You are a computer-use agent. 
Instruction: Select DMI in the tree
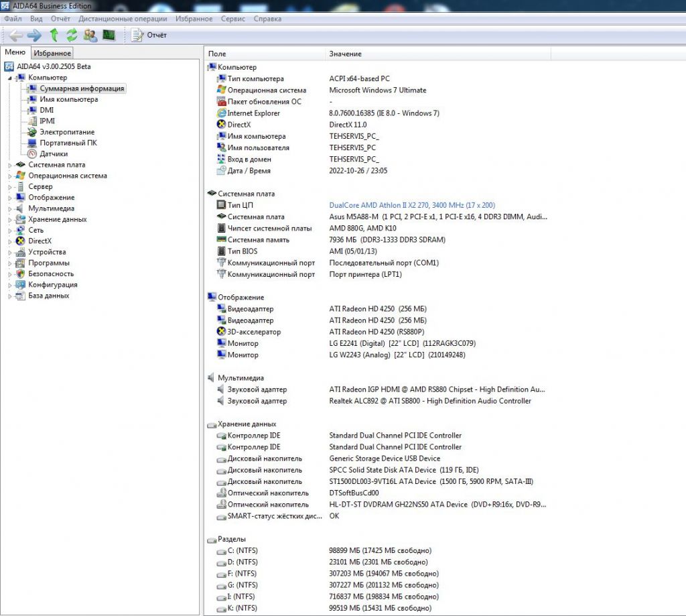coord(46,111)
